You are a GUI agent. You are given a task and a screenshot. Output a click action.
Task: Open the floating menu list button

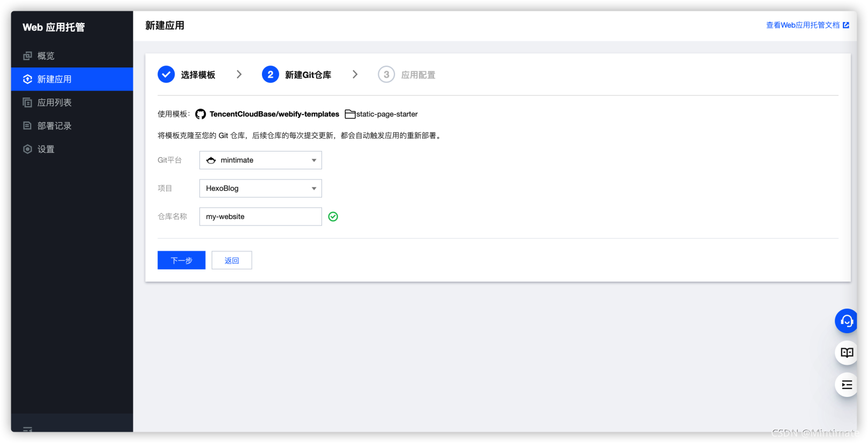coord(847,385)
